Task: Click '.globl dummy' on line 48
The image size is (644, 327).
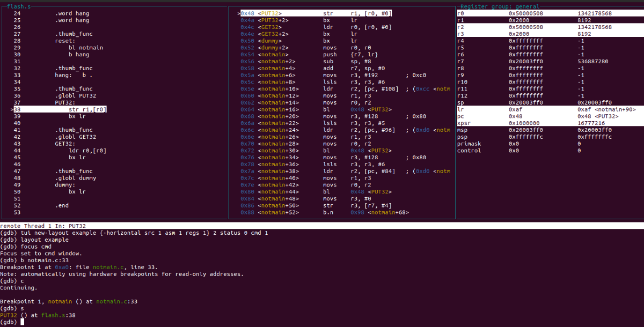Action: 75,178
